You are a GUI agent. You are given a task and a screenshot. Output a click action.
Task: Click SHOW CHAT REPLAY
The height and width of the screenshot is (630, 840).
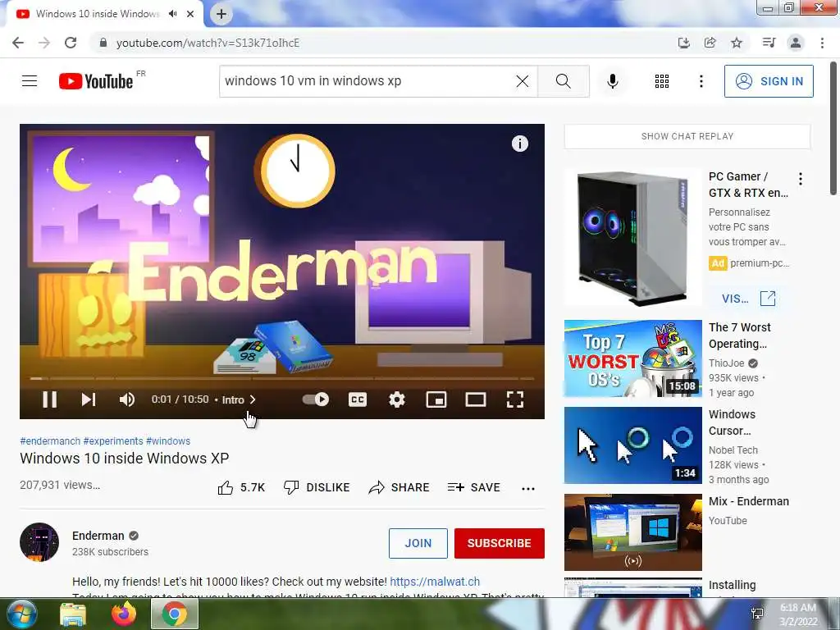687,137
